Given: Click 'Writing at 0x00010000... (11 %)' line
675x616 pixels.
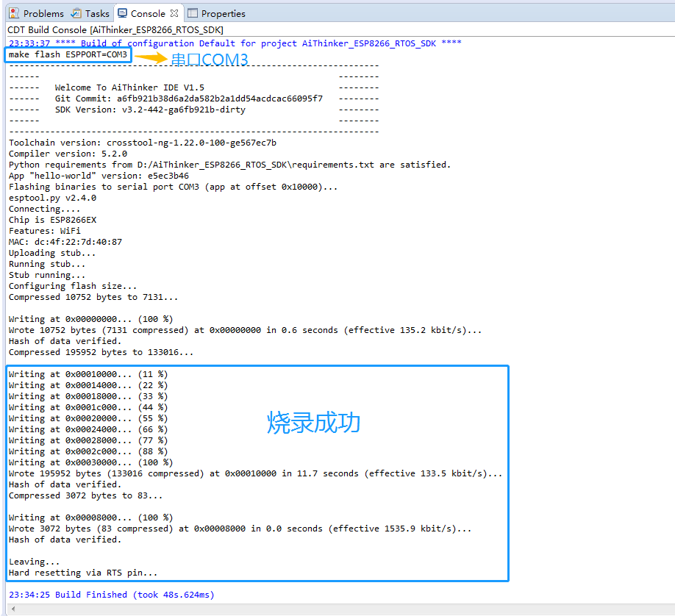Looking at the screenshot, I should 88,374.
